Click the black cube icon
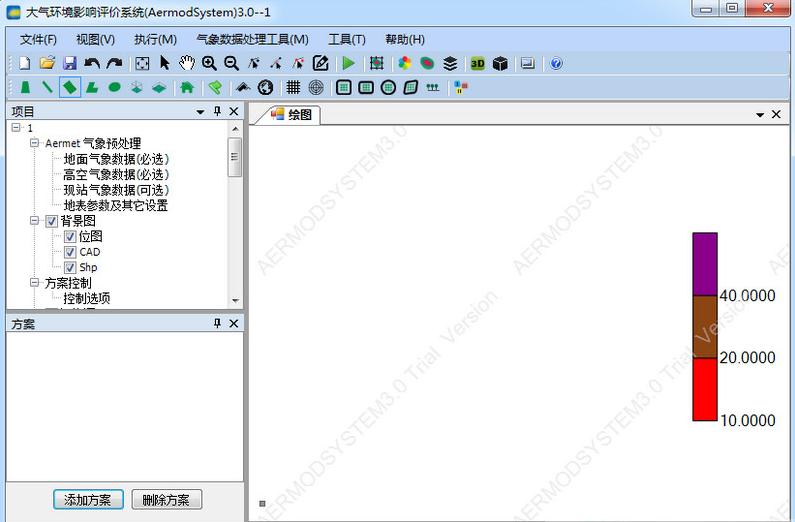The height and width of the screenshot is (522, 795). [x=500, y=63]
